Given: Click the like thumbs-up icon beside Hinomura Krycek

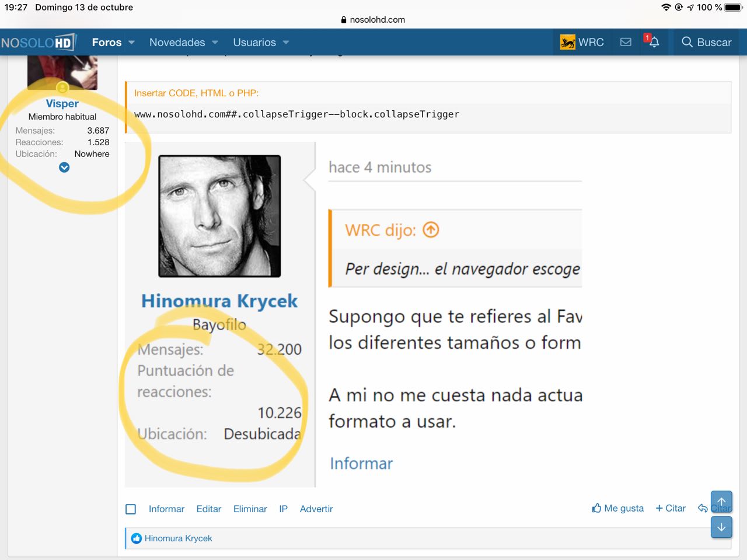Looking at the screenshot, I should (x=136, y=538).
